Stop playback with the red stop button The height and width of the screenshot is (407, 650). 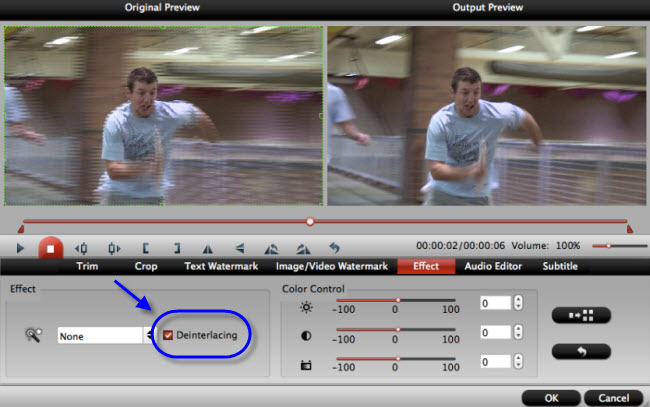51,248
